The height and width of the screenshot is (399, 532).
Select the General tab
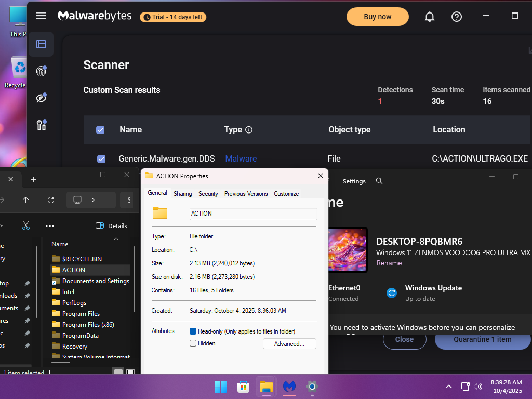coord(157,193)
